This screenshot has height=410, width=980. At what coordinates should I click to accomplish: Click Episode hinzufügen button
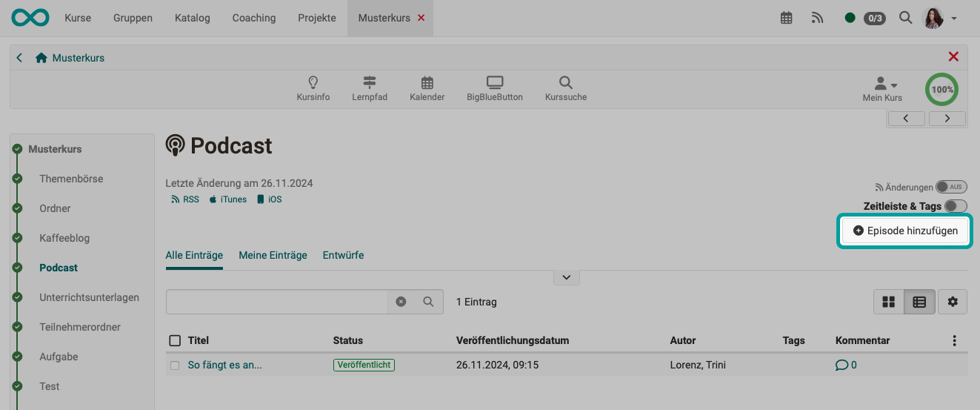[x=905, y=231]
